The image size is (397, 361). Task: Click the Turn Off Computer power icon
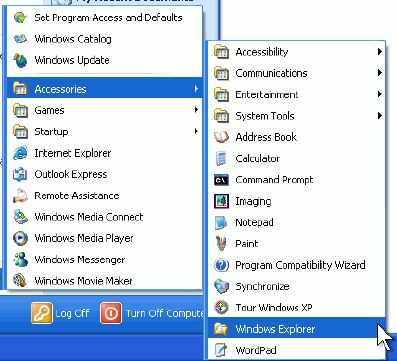[x=111, y=313]
